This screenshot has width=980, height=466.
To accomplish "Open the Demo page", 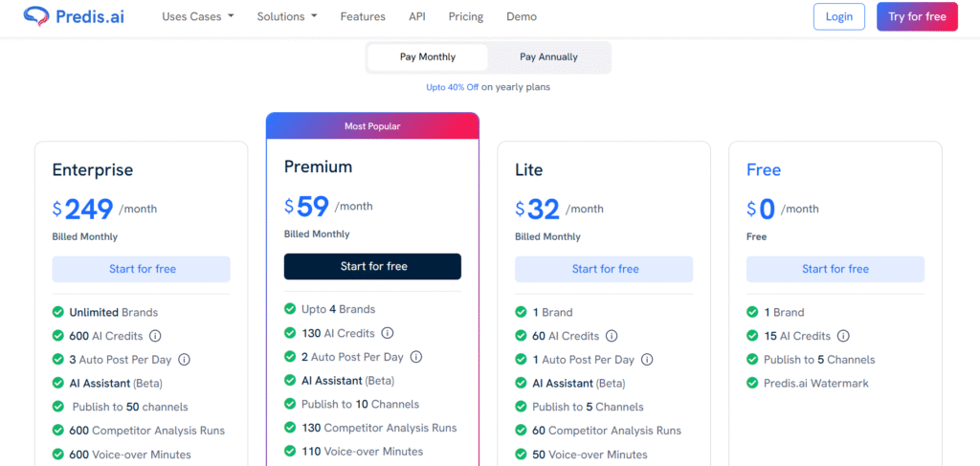I will pyautogui.click(x=522, y=17).
